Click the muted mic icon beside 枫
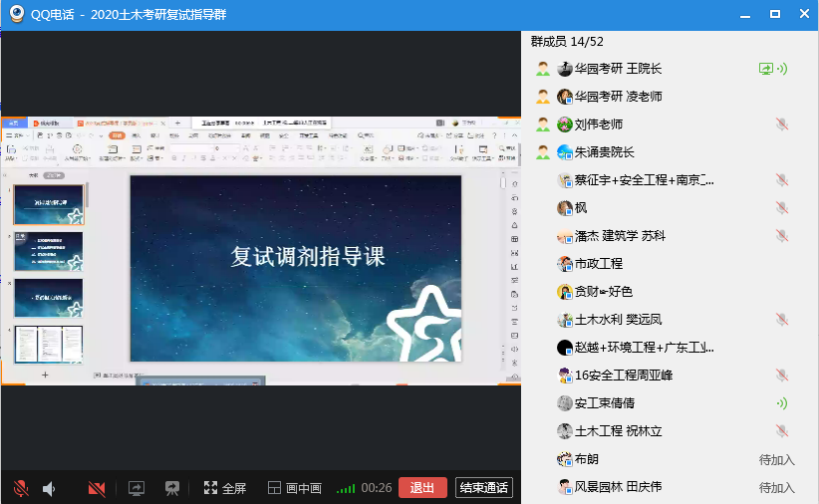Image resolution: width=819 pixels, height=504 pixels. [782, 208]
